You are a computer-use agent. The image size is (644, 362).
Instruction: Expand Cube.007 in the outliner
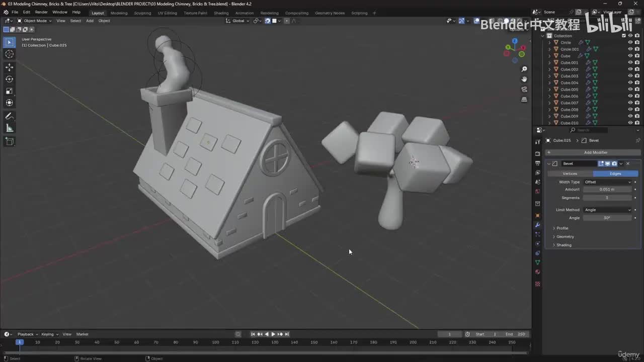(549, 103)
